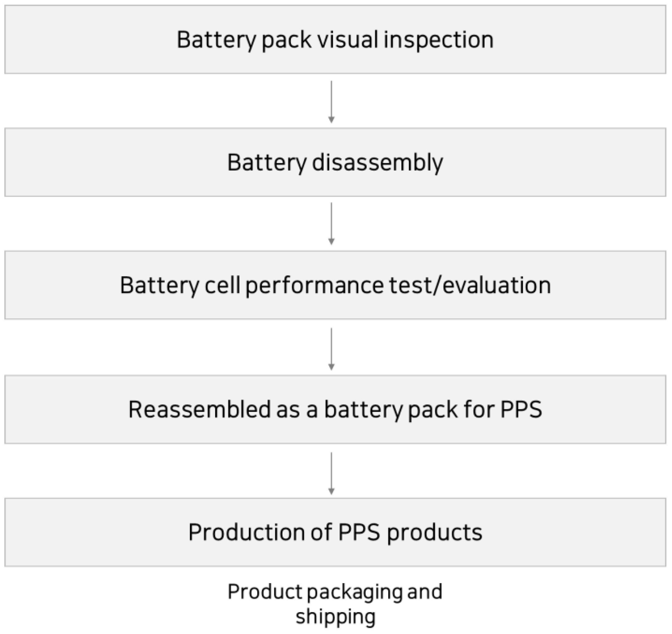The width and height of the screenshot is (672, 634).
Task: Click the Battery cell performance test/evaluation box
Action: click(x=335, y=285)
